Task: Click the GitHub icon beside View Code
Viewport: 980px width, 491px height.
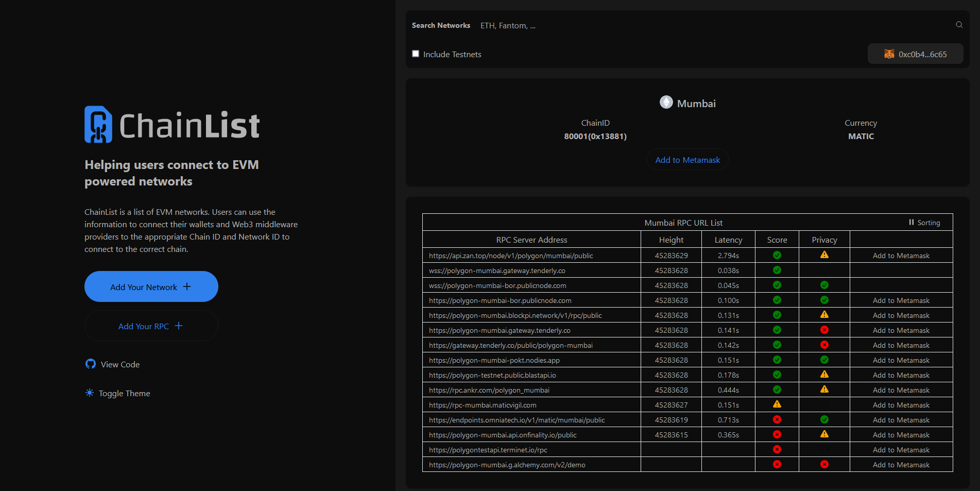Action: [91, 364]
